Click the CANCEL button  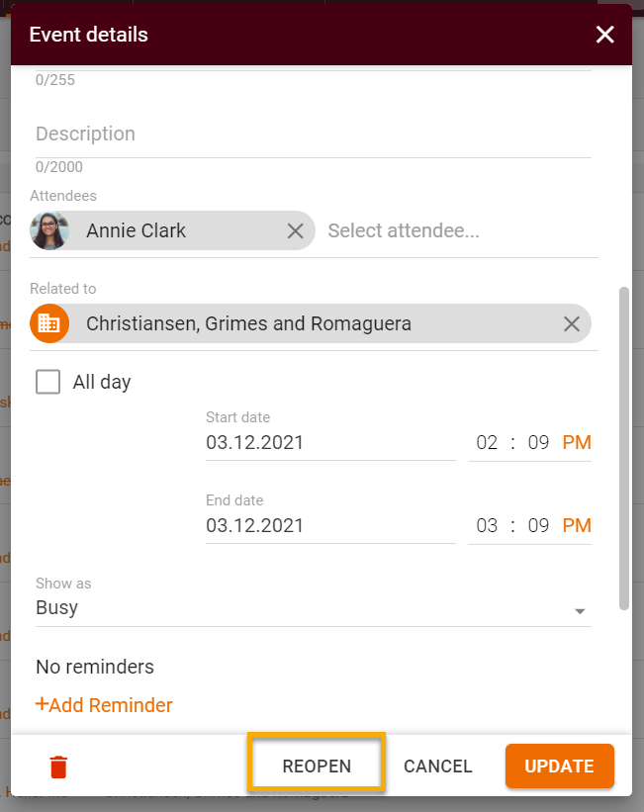[438, 767]
